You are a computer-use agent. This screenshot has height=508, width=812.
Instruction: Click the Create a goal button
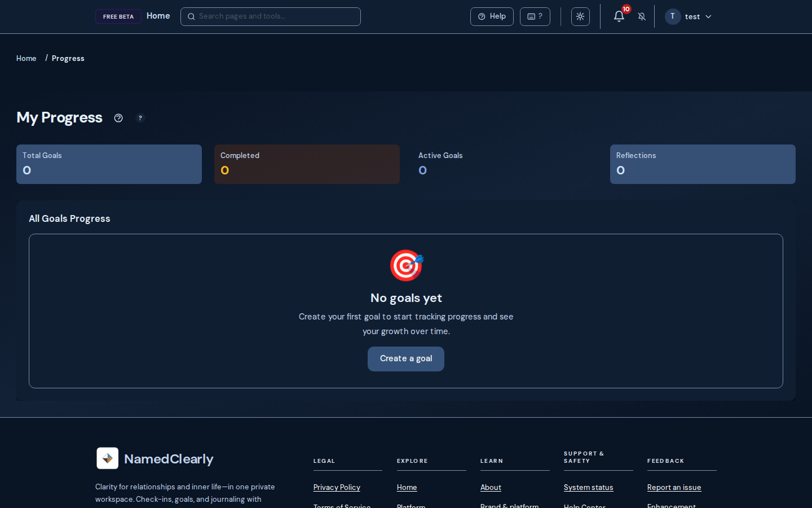click(x=406, y=359)
